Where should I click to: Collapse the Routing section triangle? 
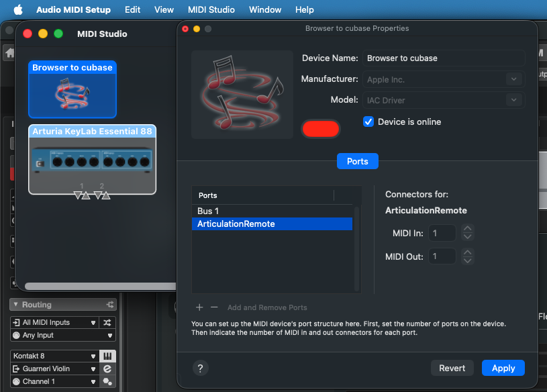(15, 305)
